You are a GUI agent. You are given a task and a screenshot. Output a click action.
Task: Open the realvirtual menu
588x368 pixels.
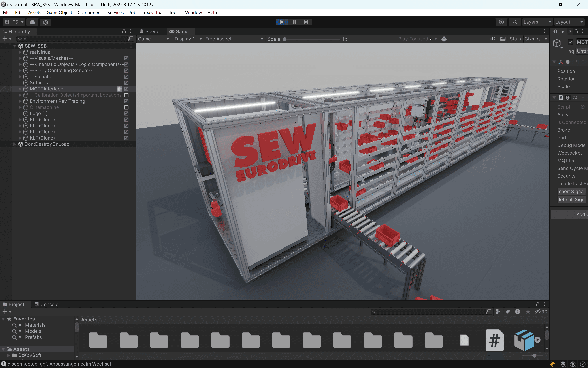pyautogui.click(x=154, y=12)
